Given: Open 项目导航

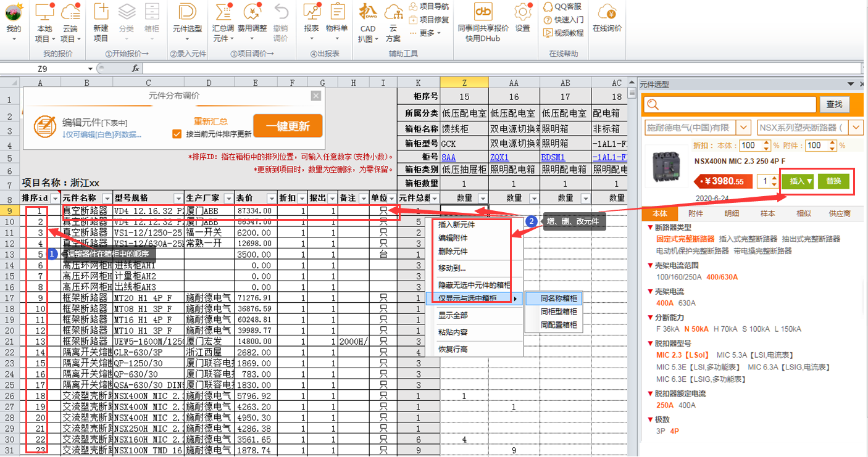Looking at the screenshot, I should [x=428, y=7].
